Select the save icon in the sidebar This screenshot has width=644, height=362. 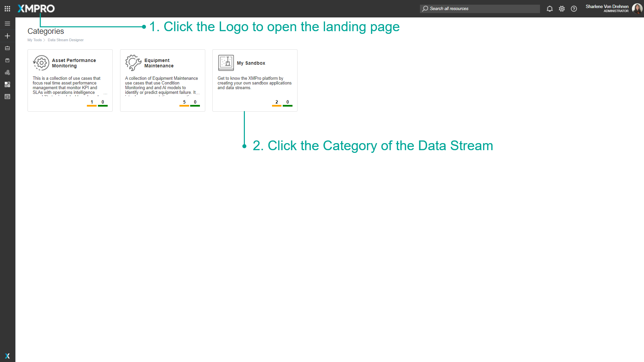coord(7,60)
